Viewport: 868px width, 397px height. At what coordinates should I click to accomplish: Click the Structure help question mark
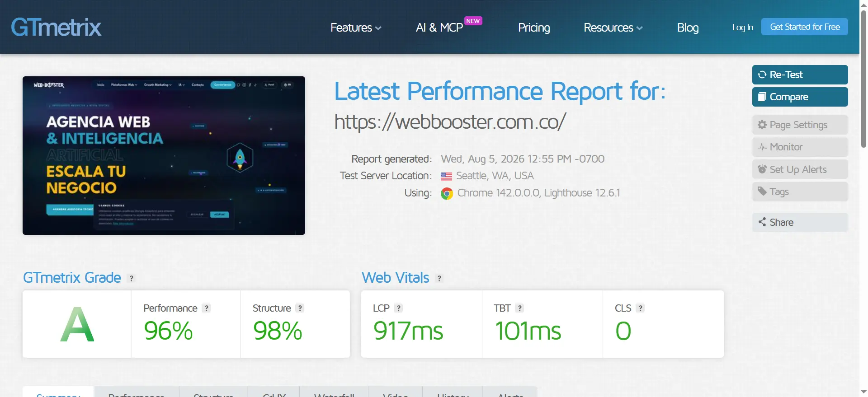click(x=300, y=308)
